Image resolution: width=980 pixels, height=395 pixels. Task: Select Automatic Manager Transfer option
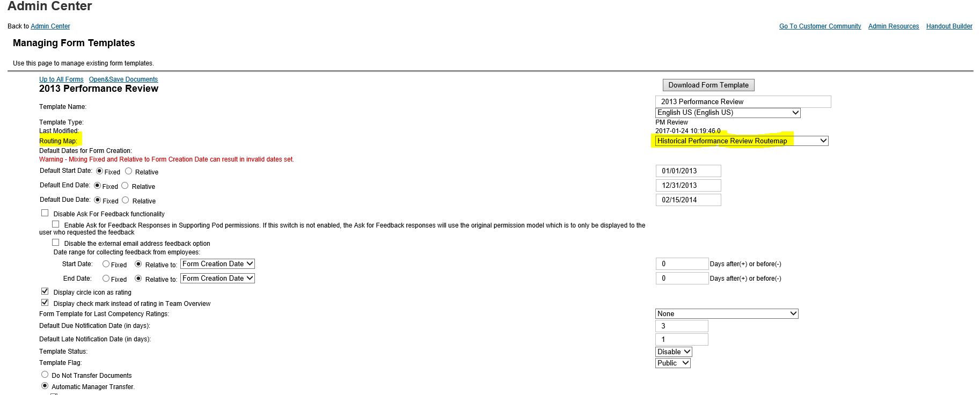tap(45, 386)
